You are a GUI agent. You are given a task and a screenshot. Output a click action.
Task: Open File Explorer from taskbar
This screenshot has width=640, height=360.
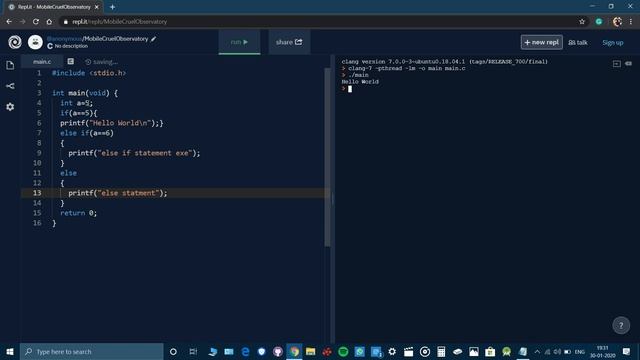click(311, 351)
